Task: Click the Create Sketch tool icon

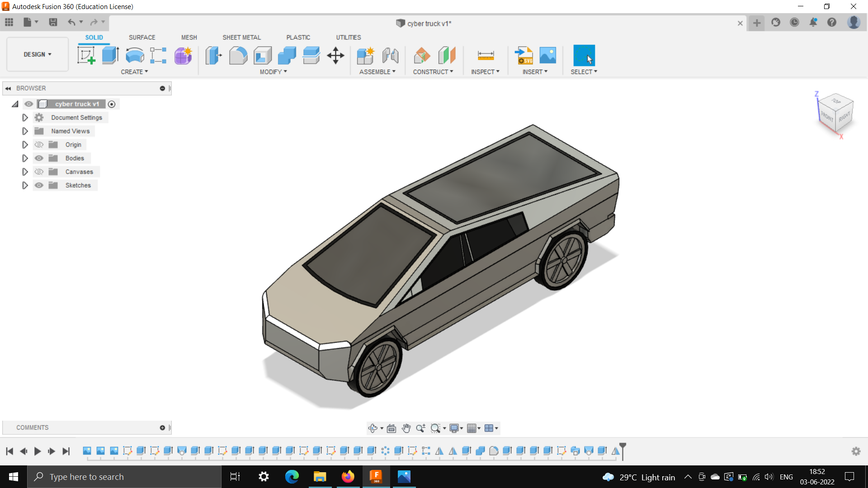Action: click(85, 55)
